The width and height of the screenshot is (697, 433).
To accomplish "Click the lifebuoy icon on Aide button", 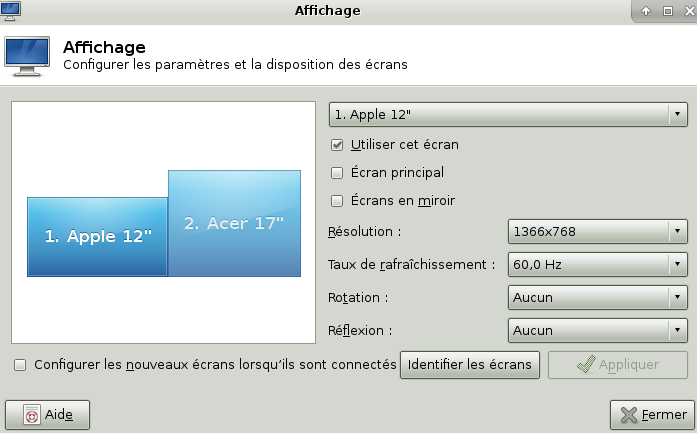I will [x=32, y=414].
